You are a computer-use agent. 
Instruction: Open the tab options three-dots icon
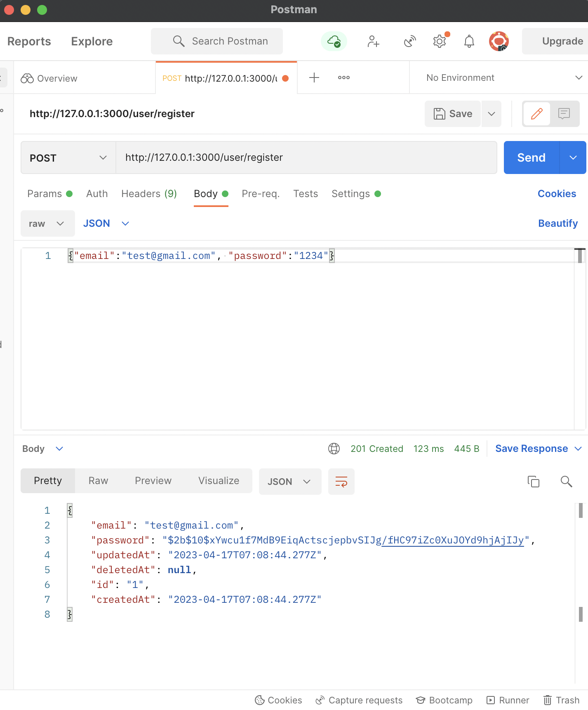pyautogui.click(x=344, y=78)
